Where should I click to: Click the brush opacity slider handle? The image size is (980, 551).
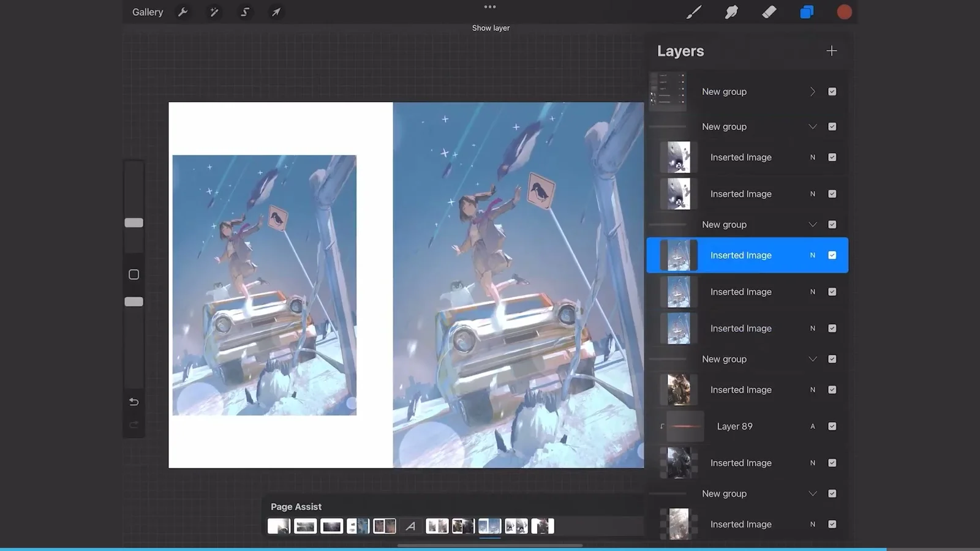click(134, 302)
